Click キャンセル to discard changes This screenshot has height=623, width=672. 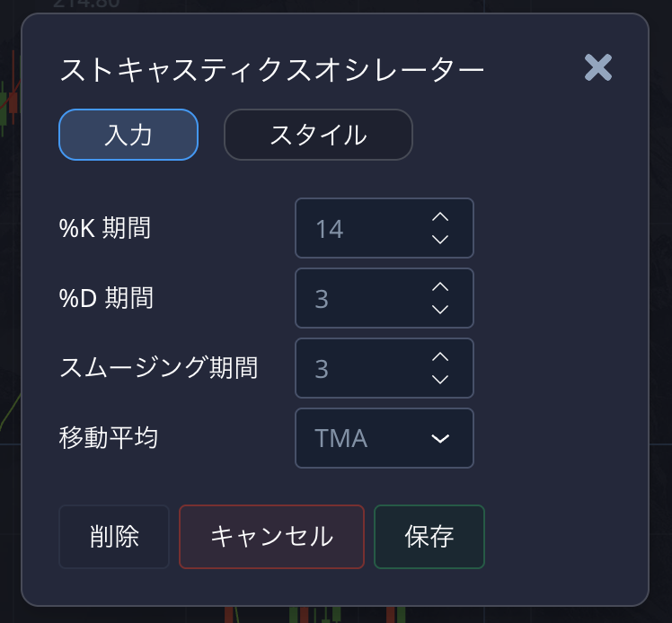click(271, 537)
